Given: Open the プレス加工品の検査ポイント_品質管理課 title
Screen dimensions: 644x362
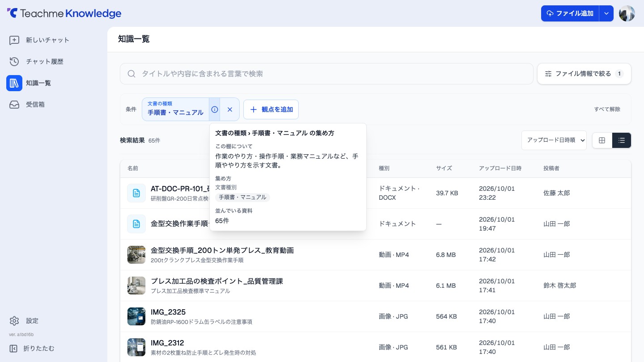Looking at the screenshot, I should pyautogui.click(x=217, y=281).
